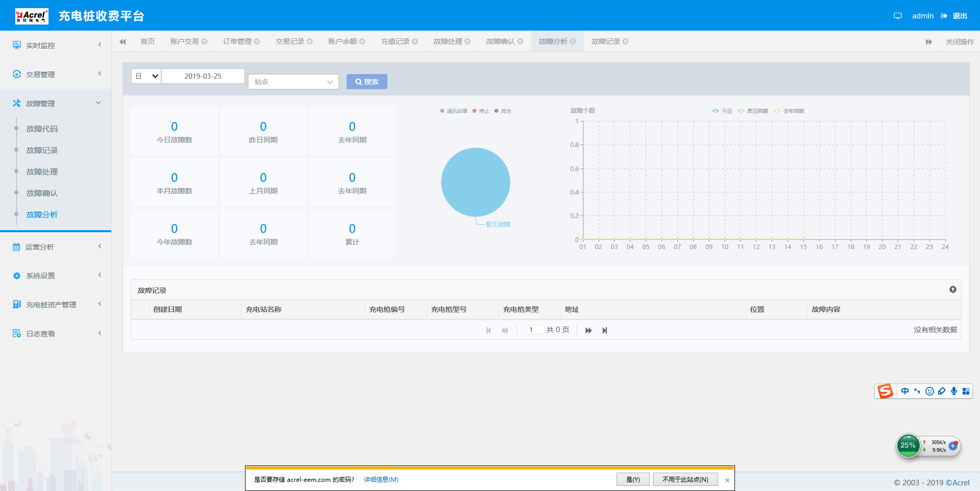Click the 充电桩资产管理 icon
980x491 pixels.
click(x=17, y=304)
